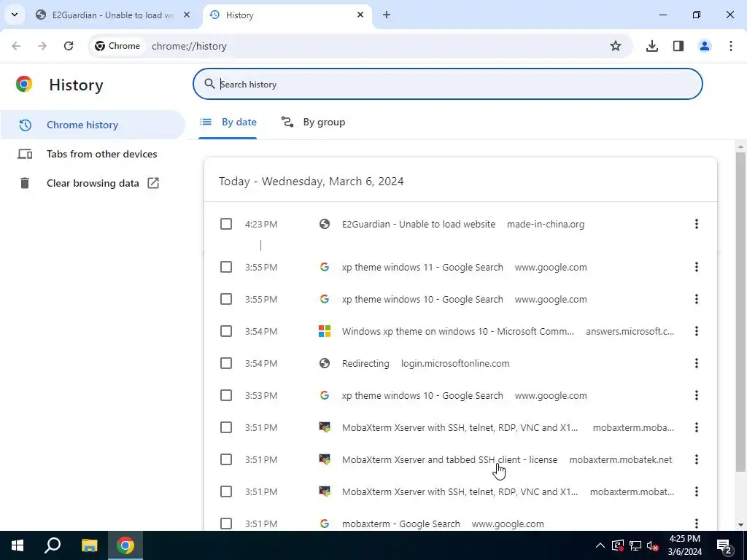Open Tabs from other devices
This screenshot has width=747, height=560.
coord(93,154)
